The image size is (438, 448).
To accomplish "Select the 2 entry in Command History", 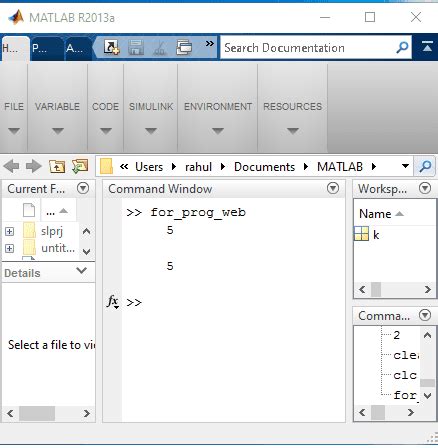I will 396,335.
